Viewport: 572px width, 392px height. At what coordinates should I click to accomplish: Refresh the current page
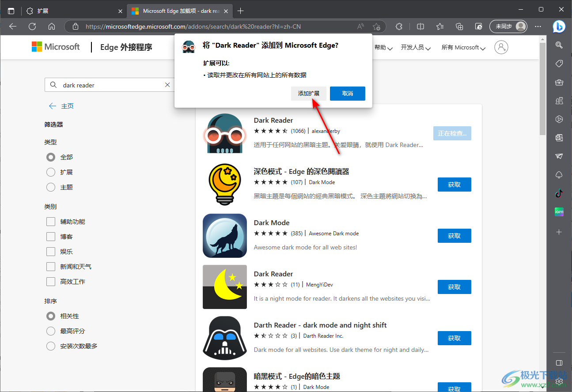tap(32, 26)
